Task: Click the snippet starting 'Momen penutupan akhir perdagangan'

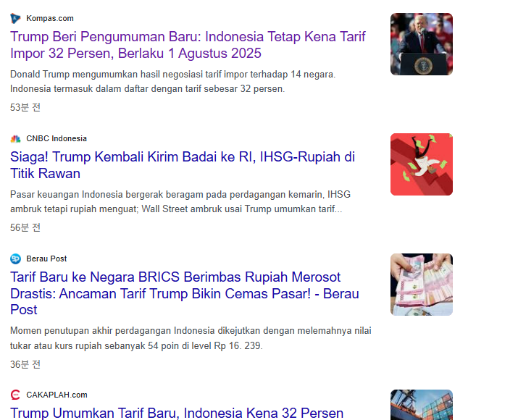Action: (x=191, y=338)
